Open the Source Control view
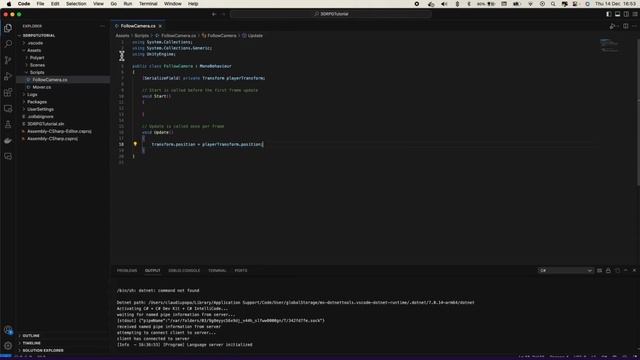 8,60
